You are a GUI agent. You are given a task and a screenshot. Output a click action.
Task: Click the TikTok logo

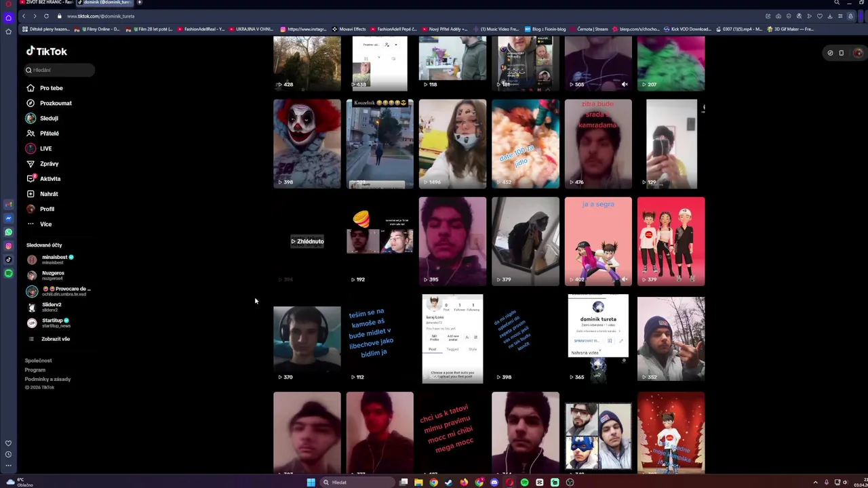46,52
